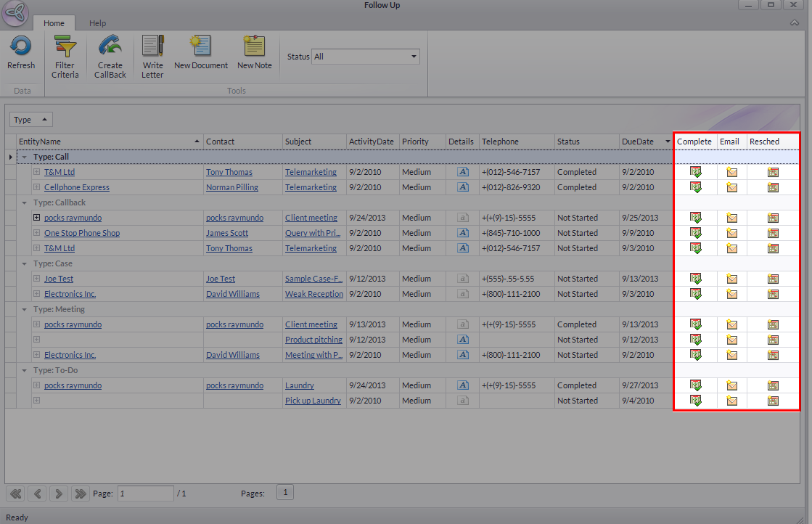
Task: Click the Create CallBack icon
Action: pos(110,47)
